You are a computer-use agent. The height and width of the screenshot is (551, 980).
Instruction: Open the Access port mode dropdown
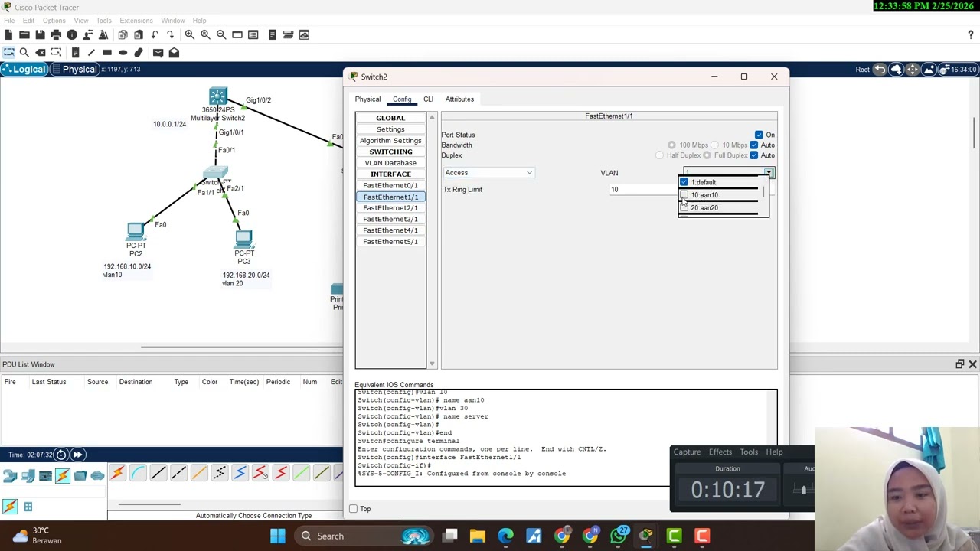tap(488, 173)
